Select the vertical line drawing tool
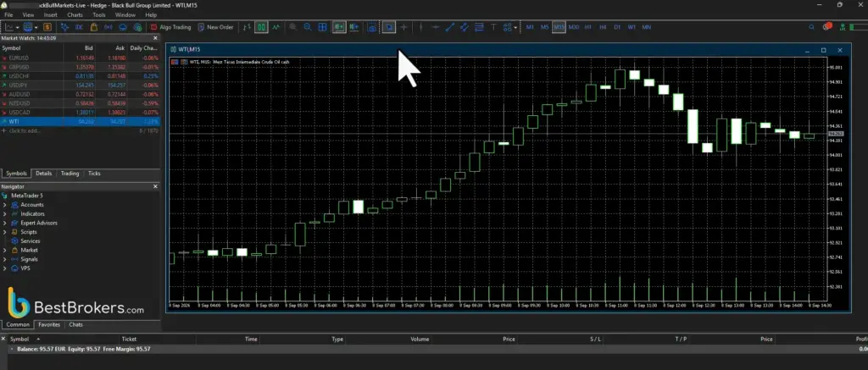Viewport: 868px width, 370px height. 420,27
